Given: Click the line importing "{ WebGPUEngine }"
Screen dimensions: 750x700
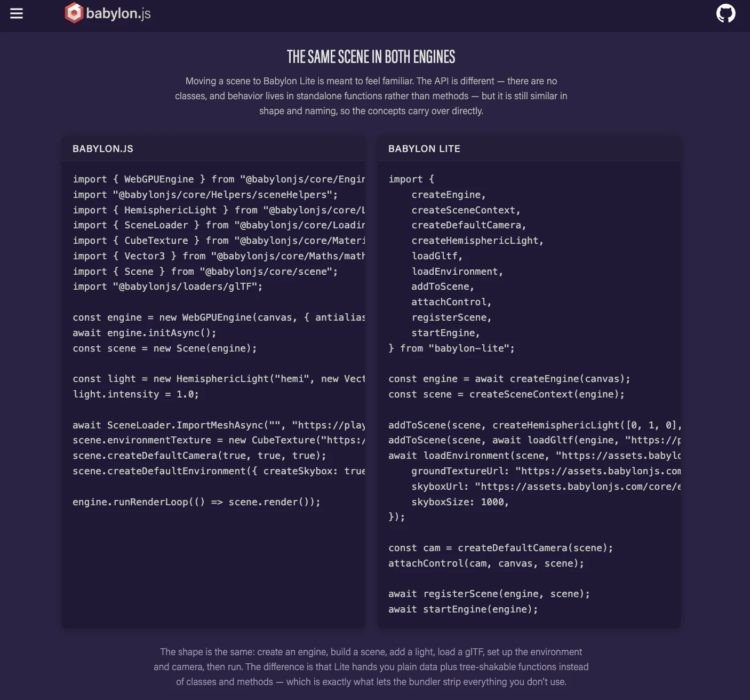Looking at the screenshot, I should (219, 179).
